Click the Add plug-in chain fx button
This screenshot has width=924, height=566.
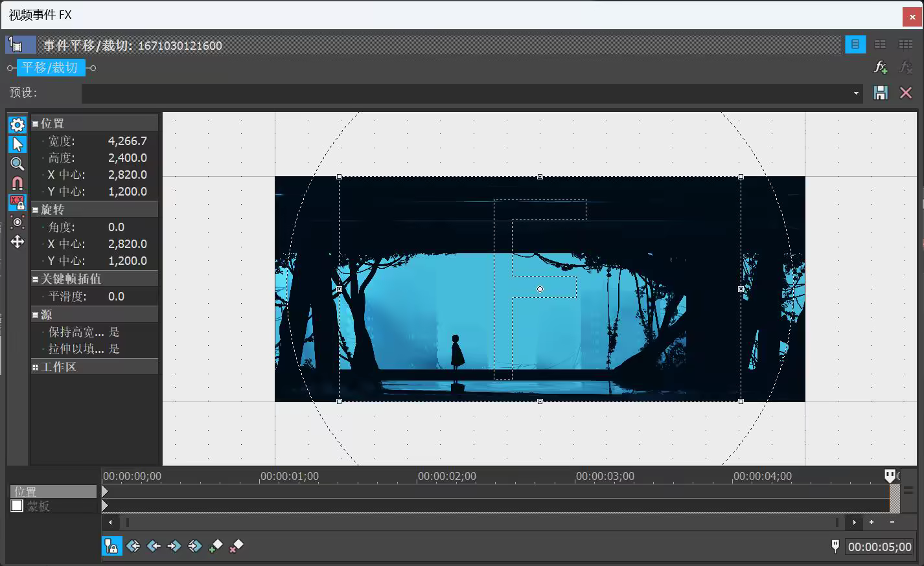(880, 67)
